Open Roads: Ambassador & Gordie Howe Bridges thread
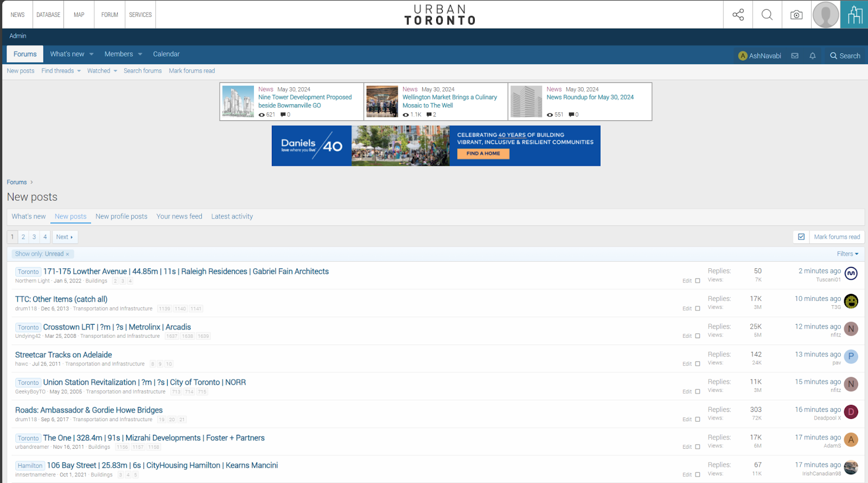 (x=89, y=410)
